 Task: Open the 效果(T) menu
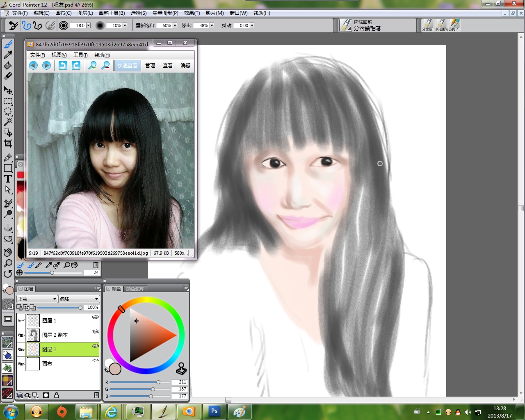pos(192,13)
